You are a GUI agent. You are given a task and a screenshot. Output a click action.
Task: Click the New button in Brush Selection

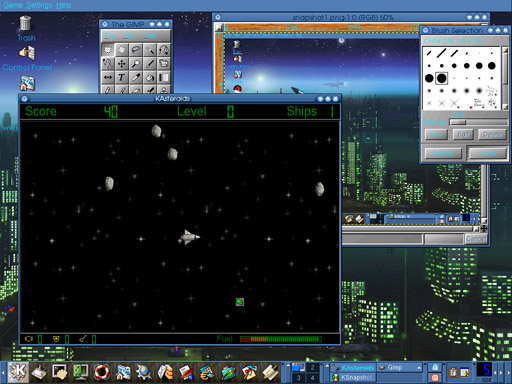437,134
